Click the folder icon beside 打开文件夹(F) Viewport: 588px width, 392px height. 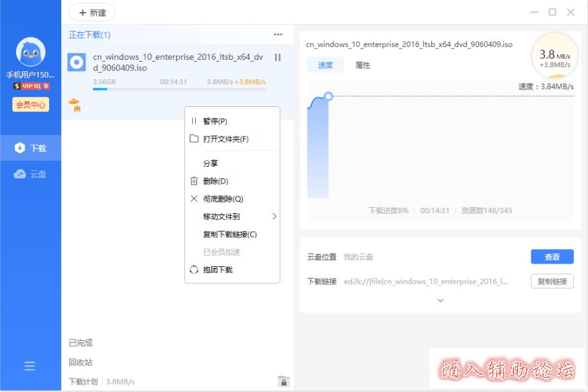tap(194, 139)
